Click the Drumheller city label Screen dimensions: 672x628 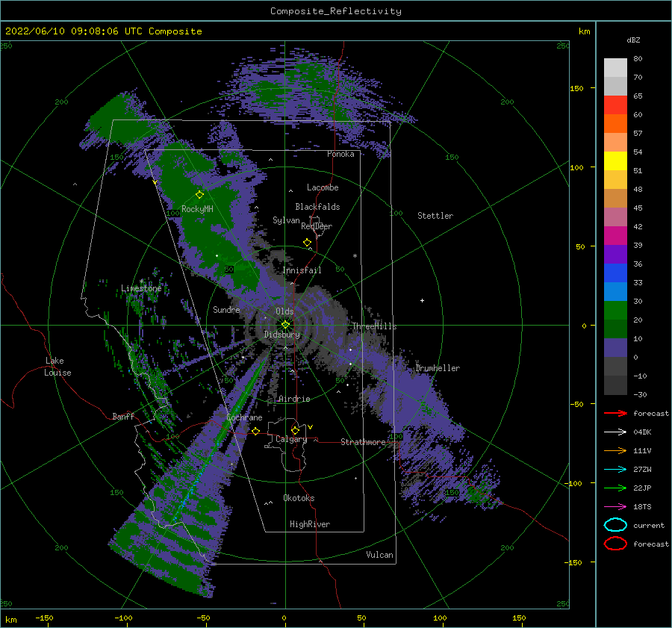coord(438,368)
